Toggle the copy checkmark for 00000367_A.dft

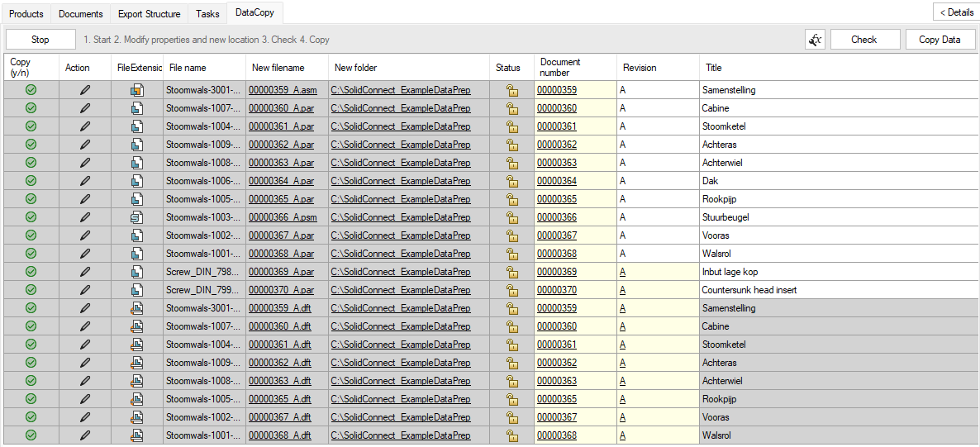click(x=31, y=417)
